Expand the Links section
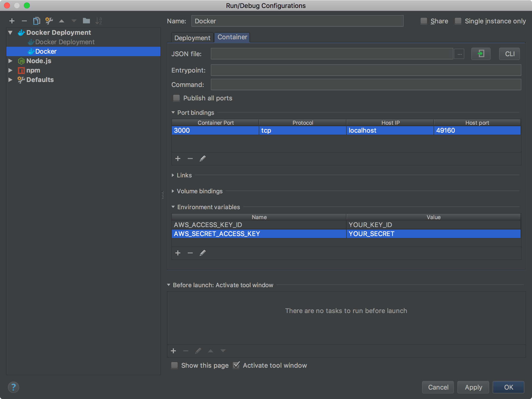532x399 pixels. 173,175
